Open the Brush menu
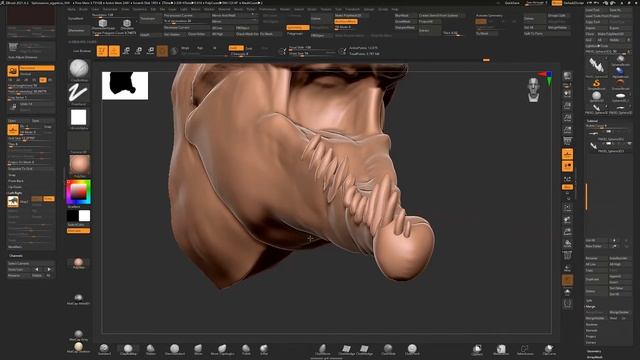 (x=84, y=9)
